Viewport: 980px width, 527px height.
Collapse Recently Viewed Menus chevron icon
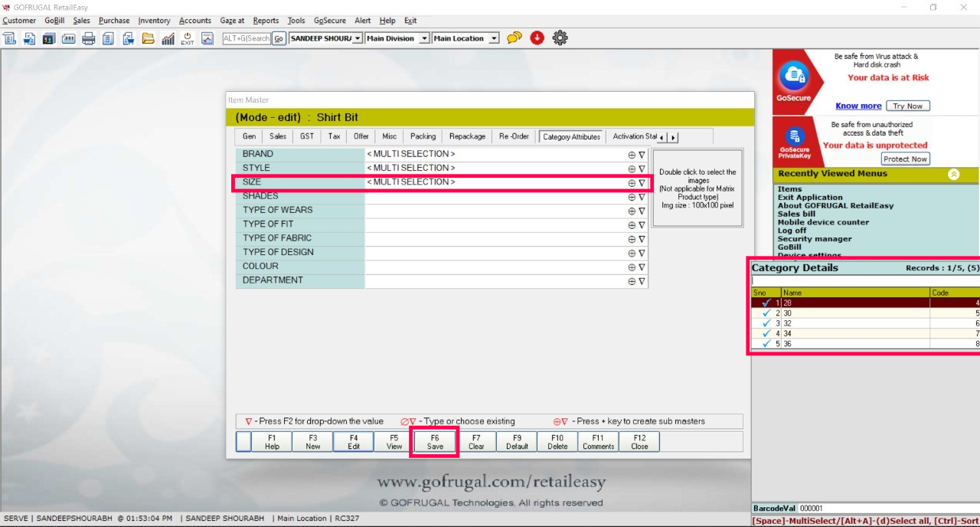(953, 174)
